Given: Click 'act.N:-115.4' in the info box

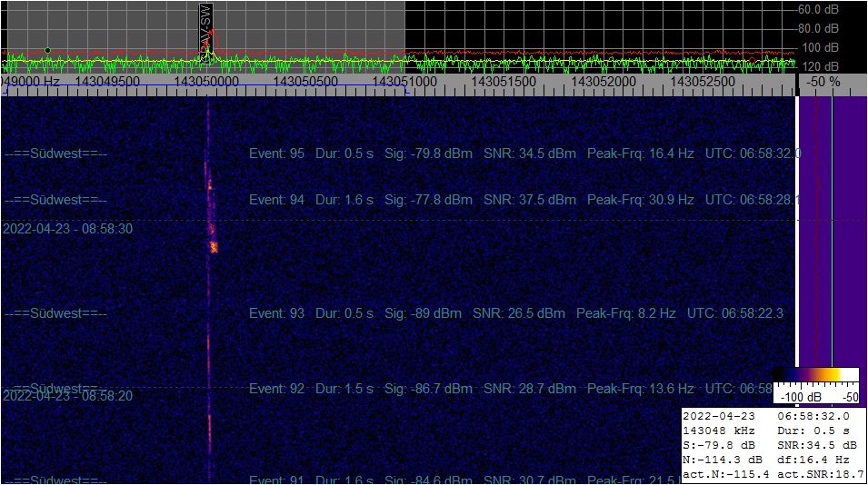Looking at the screenshot, I should pos(726,474).
